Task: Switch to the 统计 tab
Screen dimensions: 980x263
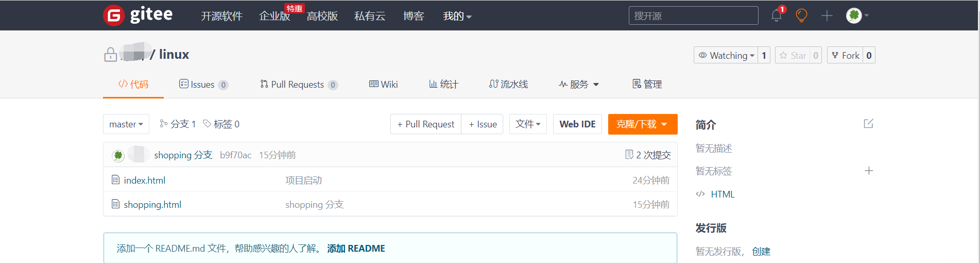Action: coord(444,84)
